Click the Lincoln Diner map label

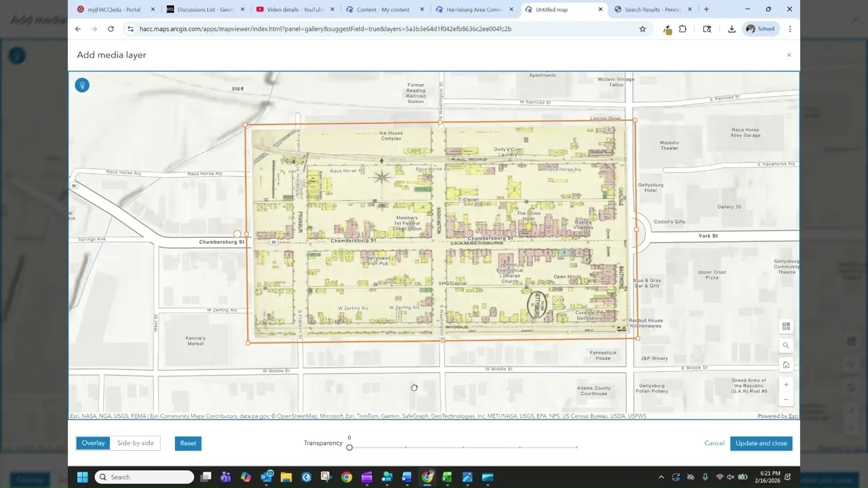pyautogui.click(x=606, y=119)
